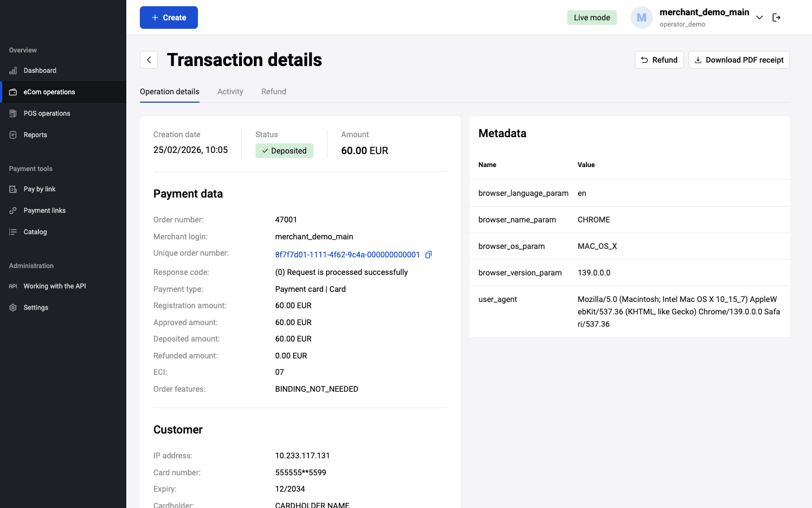Open POS operations in the sidebar

(47, 113)
